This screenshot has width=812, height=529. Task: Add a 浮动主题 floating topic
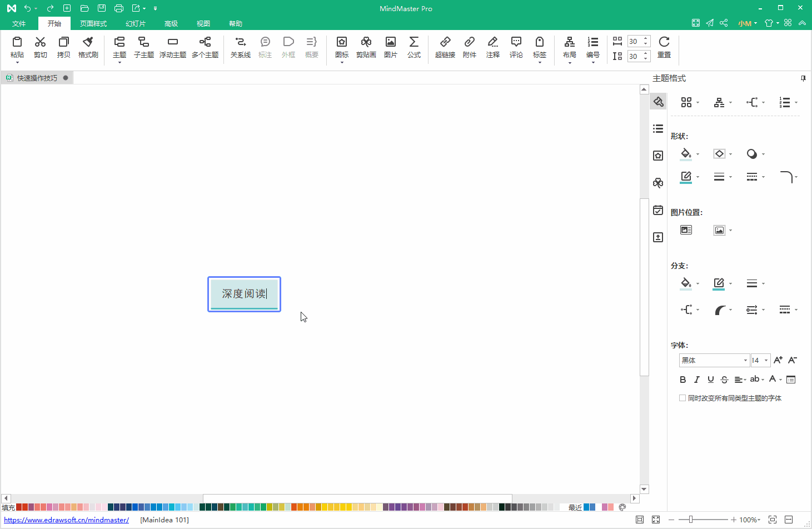(172, 47)
